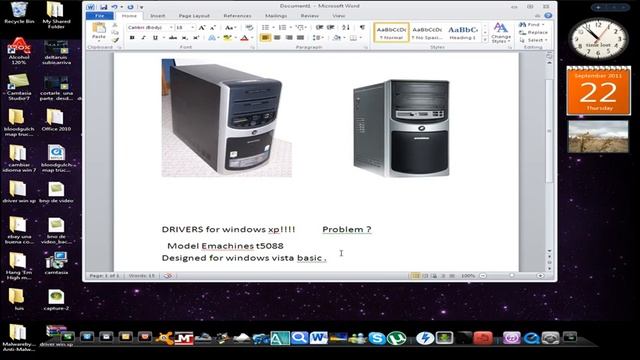Viewport: 640px width, 360px height.
Task: Click the Sort icon
Action: 346,27
